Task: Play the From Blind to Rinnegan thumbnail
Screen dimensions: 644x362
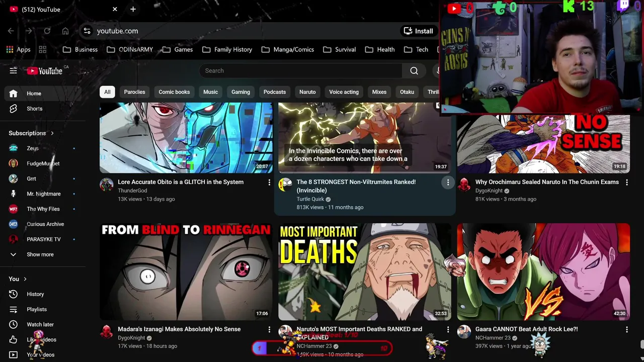Action: click(186, 271)
